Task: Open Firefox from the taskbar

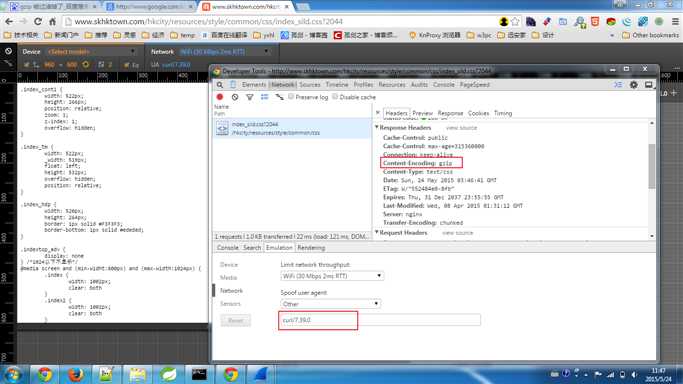Action: [75, 374]
